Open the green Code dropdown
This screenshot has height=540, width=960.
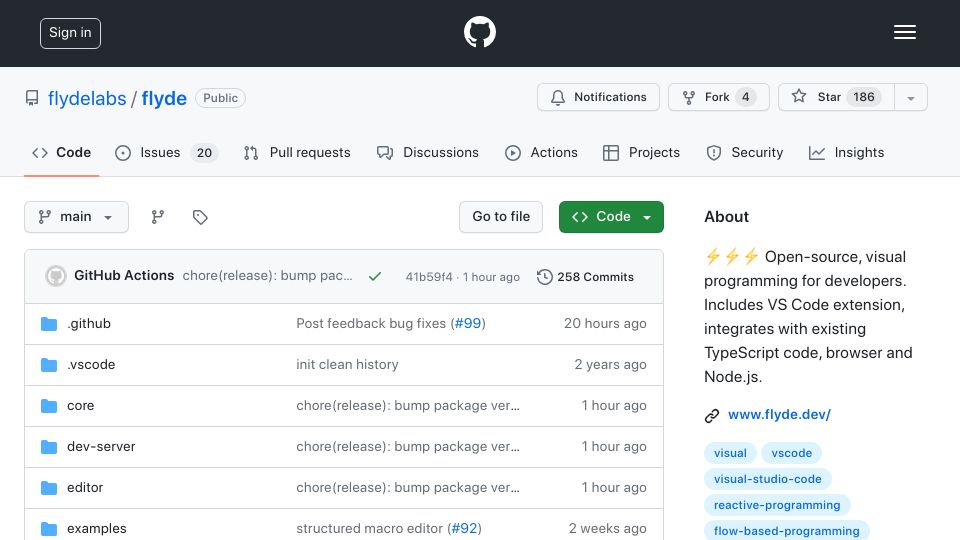(611, 217)
